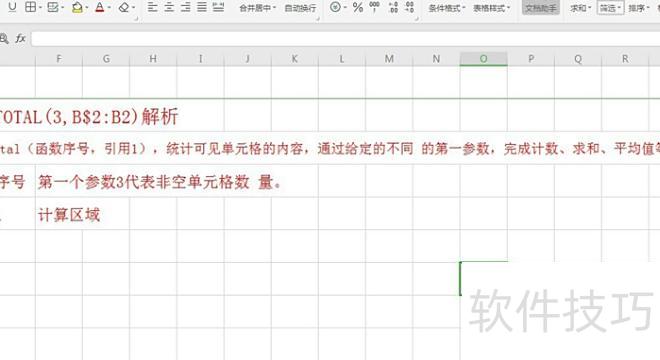660x360 pixels.
Task: Toggle 自动换行 text wrapping
Action: click(300, 8)
